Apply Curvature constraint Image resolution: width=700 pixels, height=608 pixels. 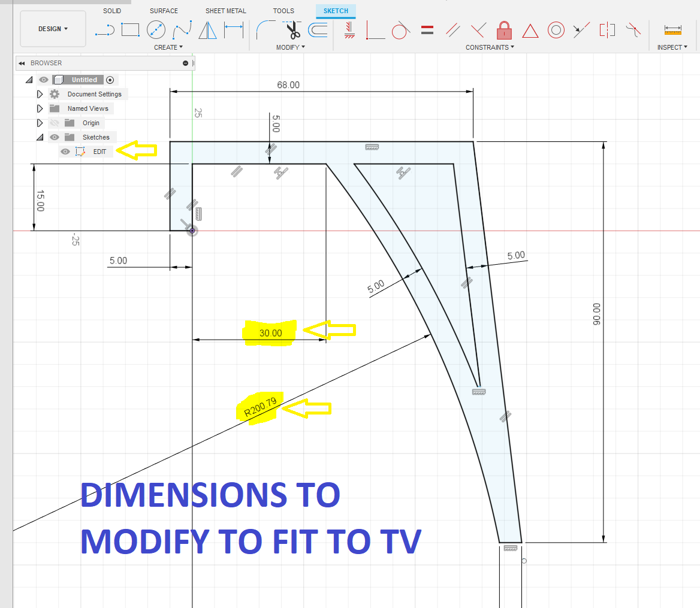point(633,30)
